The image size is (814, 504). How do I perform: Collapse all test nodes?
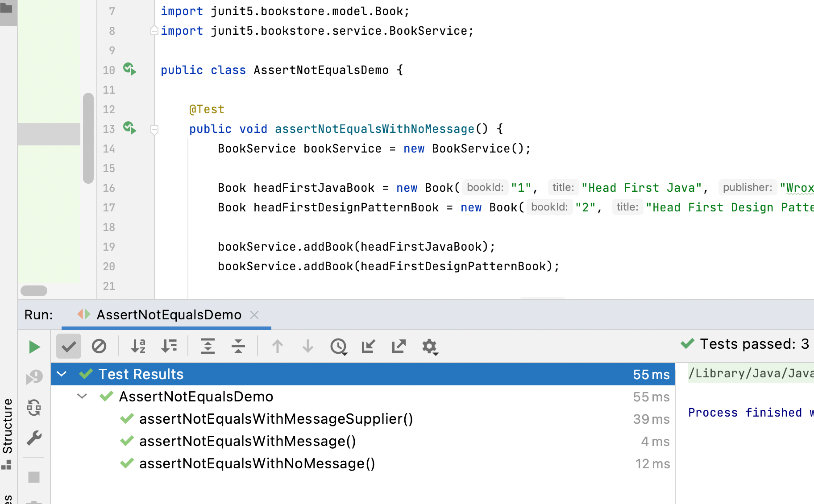(238, 346)
